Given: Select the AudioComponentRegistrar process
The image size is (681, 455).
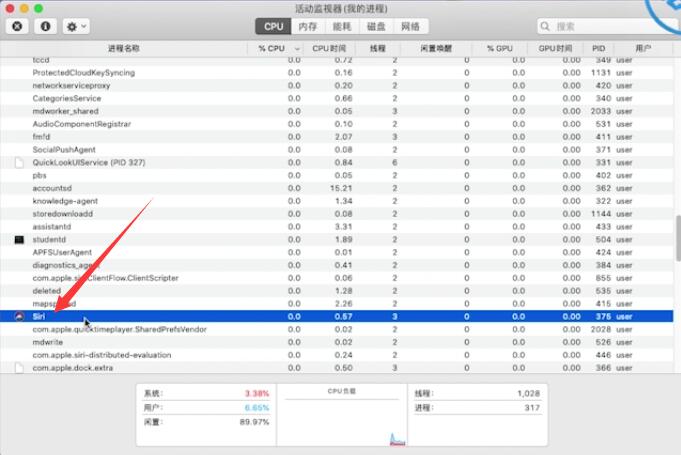Looking at the screenshot, I should coord(82,124).
